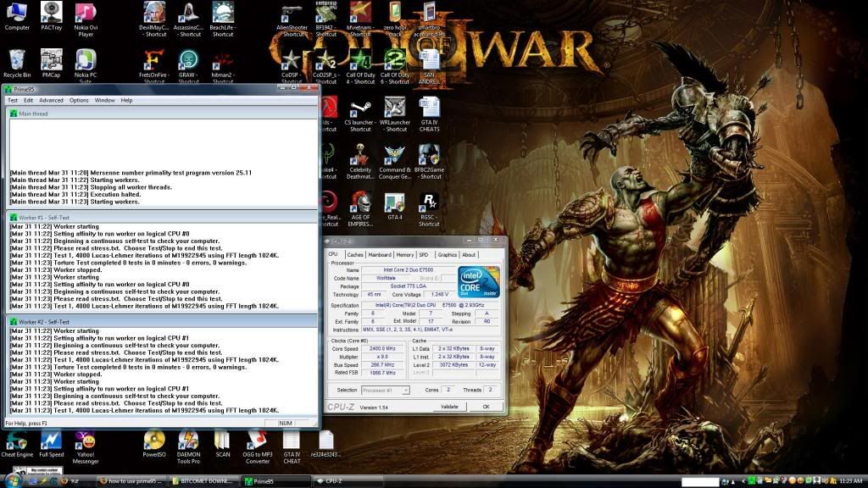Launch AssassinsCreed shortcut icon
This screenshot has width=868, height=488.
click(x=188, y=19)
